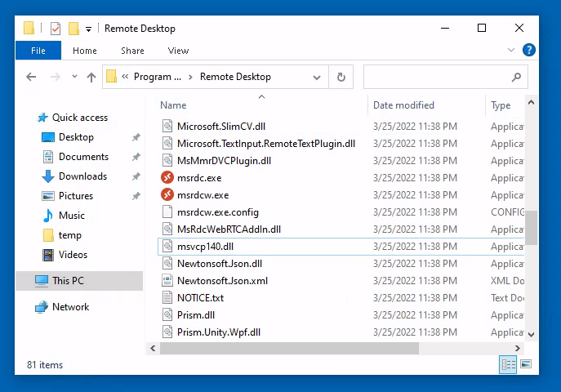Click the 81 items status text
Screen dimensions: 561x392
coord(45,365)
